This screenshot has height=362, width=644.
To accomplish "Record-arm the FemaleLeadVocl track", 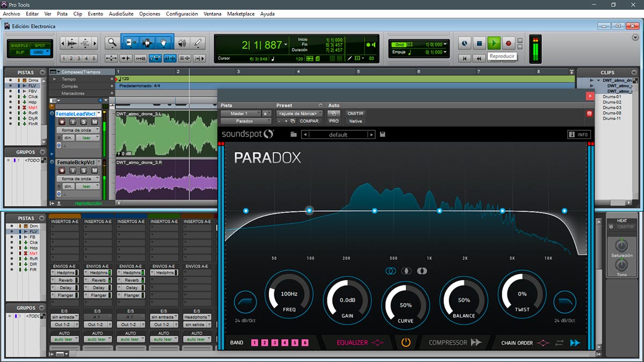I will 62,122.
